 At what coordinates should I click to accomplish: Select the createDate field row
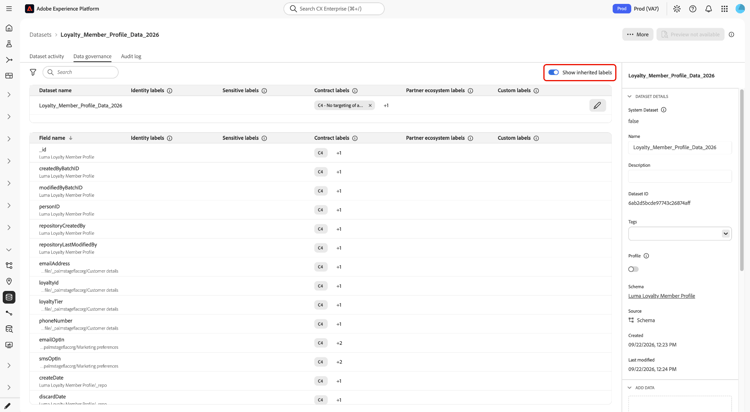[x=320, y=381]
